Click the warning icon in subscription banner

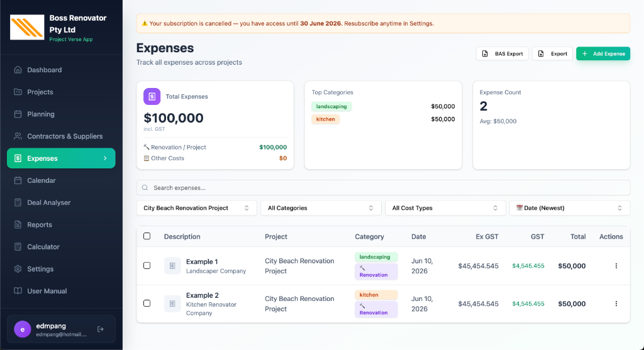point(145,23)
